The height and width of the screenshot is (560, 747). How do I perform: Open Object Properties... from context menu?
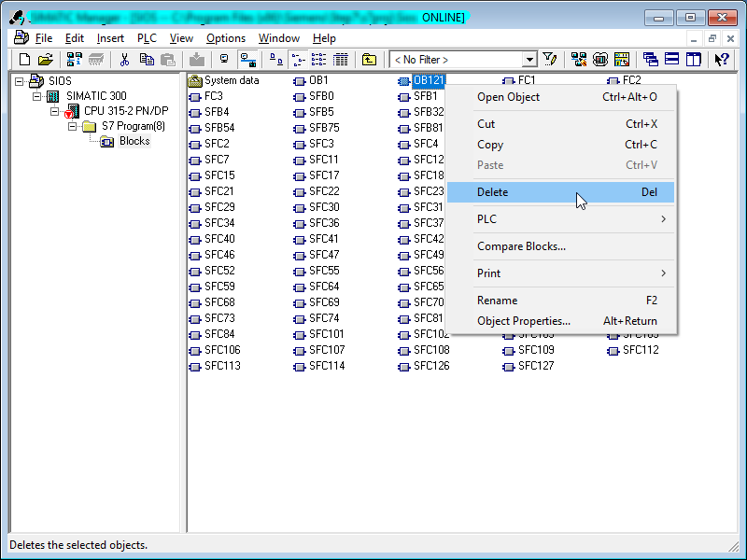click(524, 321)
